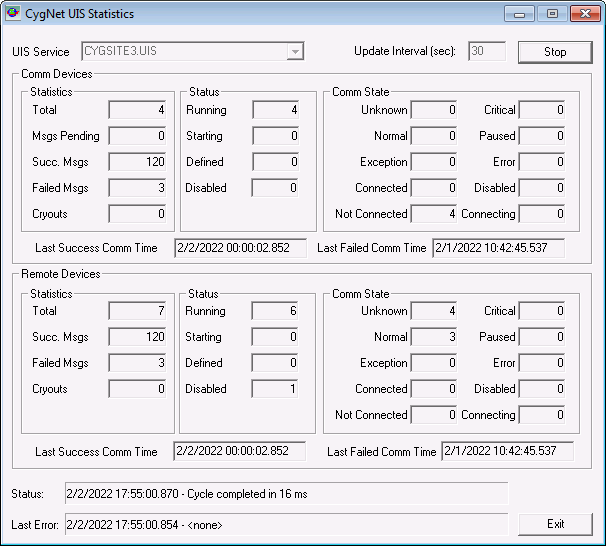
Task: Click Comm Devices Running status field
Action: point(276,110)
